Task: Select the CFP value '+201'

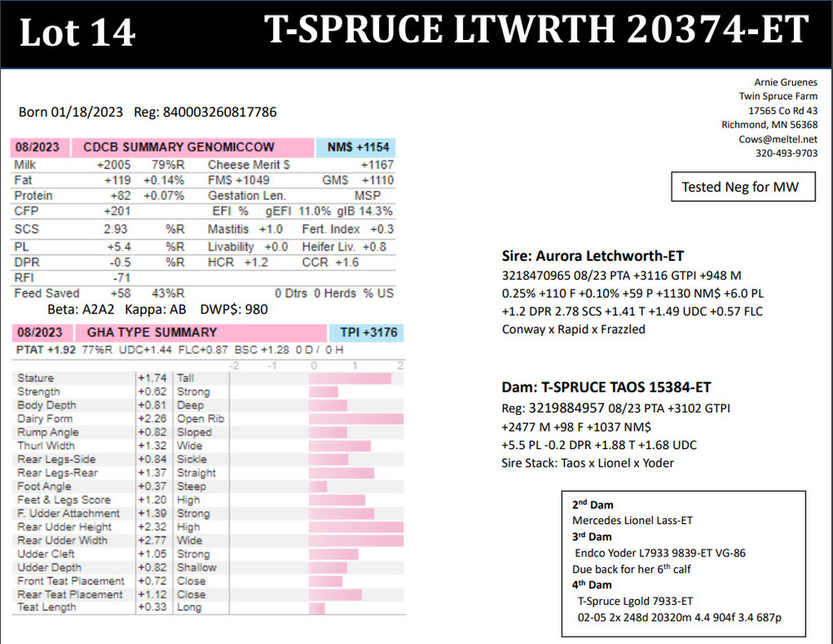Action: coord(117,211)
